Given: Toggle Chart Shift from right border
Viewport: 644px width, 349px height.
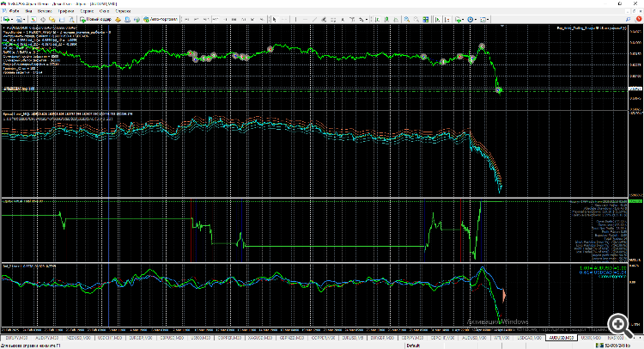Looking at the screenshot, I should 447,19.
